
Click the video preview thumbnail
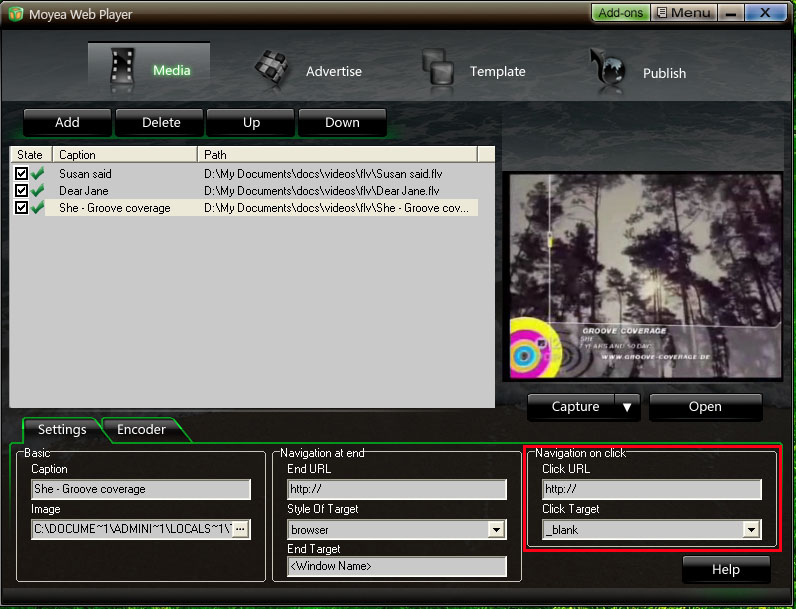(645, 276)
